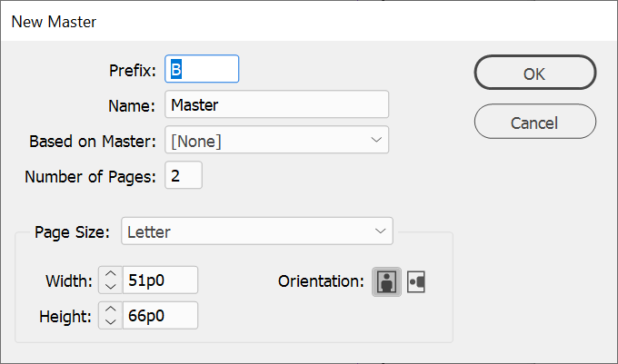618x364 pixels.
Task: Decrease Width with the down arrow
Action: click(110, 287)
